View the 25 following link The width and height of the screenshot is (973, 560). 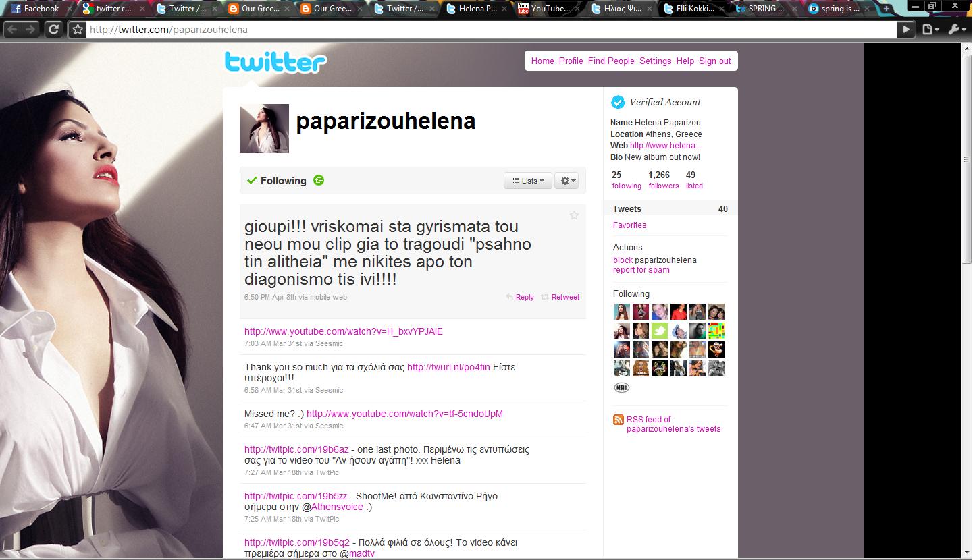click(626, 180)
